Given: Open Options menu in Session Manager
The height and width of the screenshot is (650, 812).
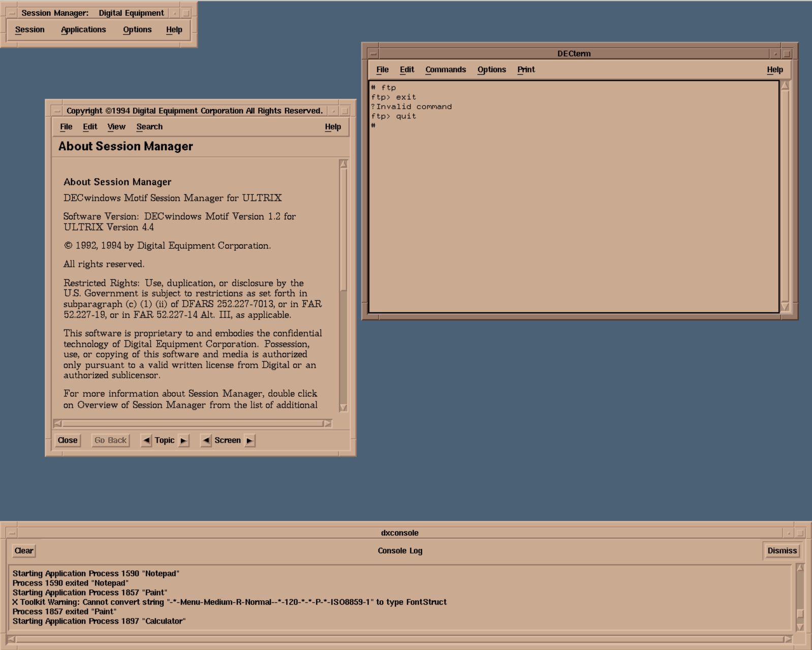Looking at the screenshot, I should [137, 29].
